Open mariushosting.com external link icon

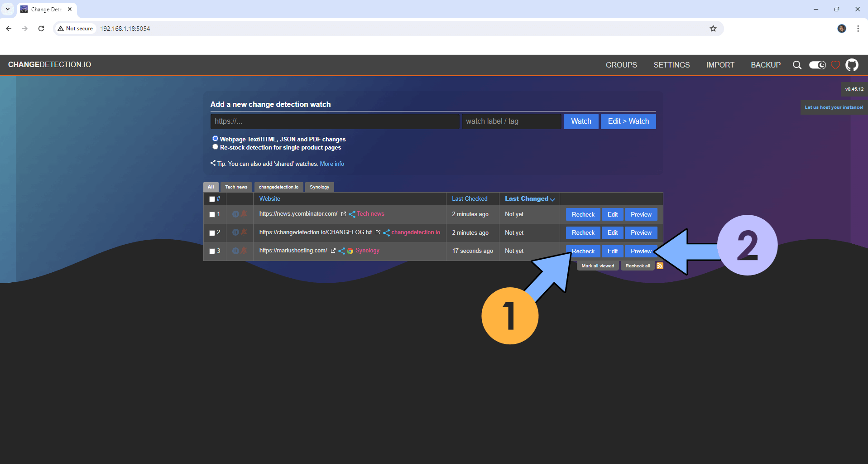(333, 251)
